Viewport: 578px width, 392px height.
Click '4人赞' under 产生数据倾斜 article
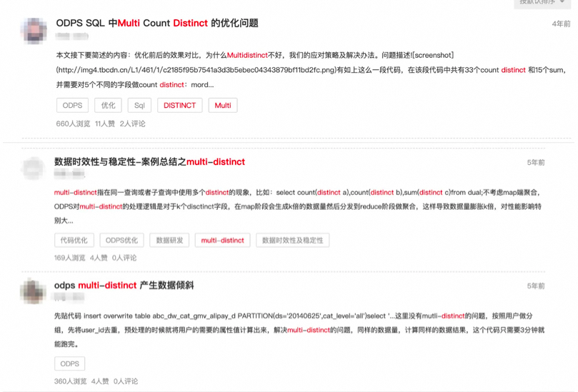[x=100, y=381]
